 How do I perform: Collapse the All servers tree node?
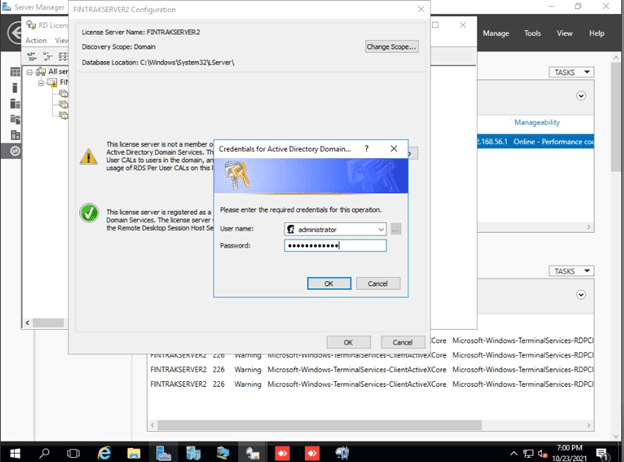click(29, 72)
